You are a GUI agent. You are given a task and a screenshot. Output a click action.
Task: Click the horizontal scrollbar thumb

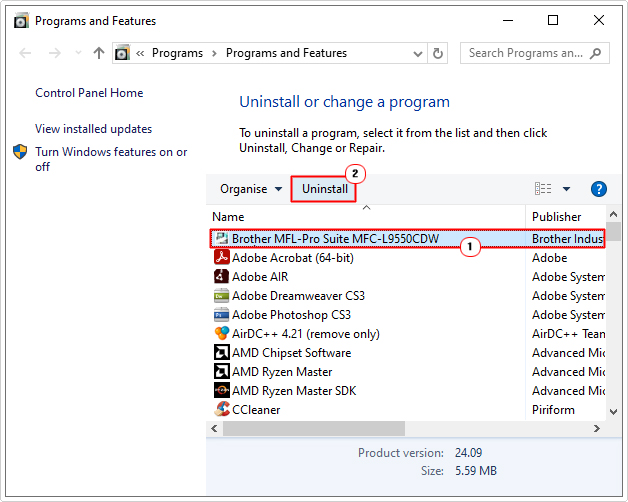[314, 429]
